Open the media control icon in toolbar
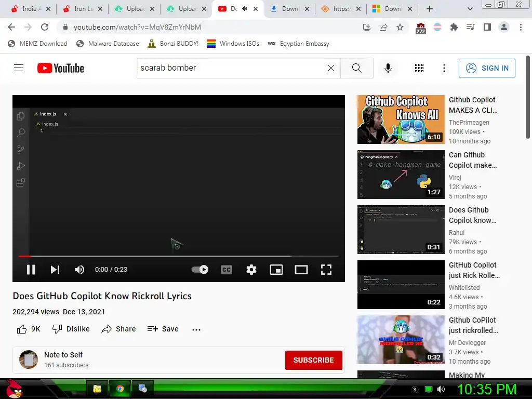The height and width of the screenshot is (399, 532). pyautogui.click(x=470, y=27)
